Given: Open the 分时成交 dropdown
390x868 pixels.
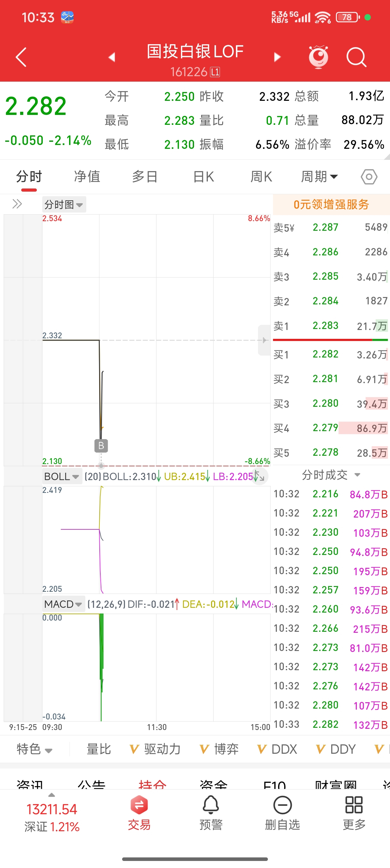Looking at the screenshot, I should pyautogui.click(x=331, y=475).
